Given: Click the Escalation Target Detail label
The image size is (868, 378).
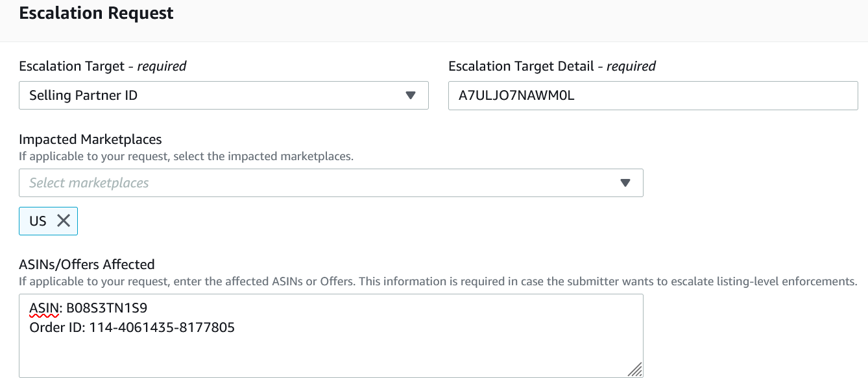Looking at the screenshot, I should click(x=552, y=66).
